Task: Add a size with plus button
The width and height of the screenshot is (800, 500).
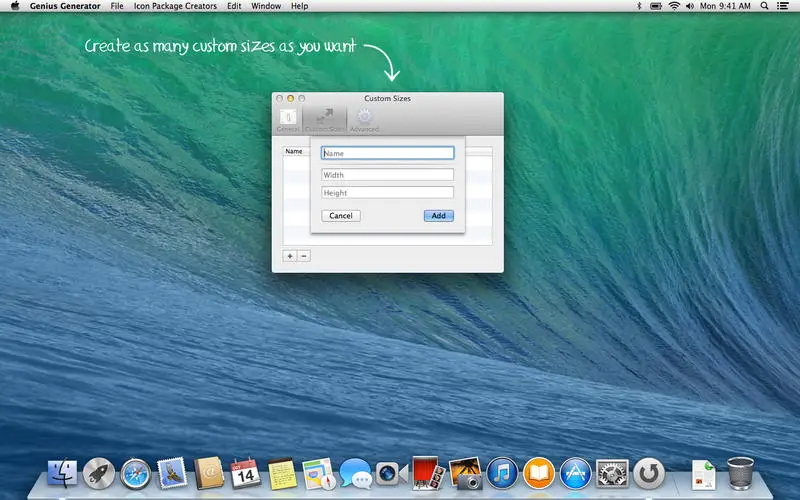Action: pyautogui.click(x=290, y=256)
